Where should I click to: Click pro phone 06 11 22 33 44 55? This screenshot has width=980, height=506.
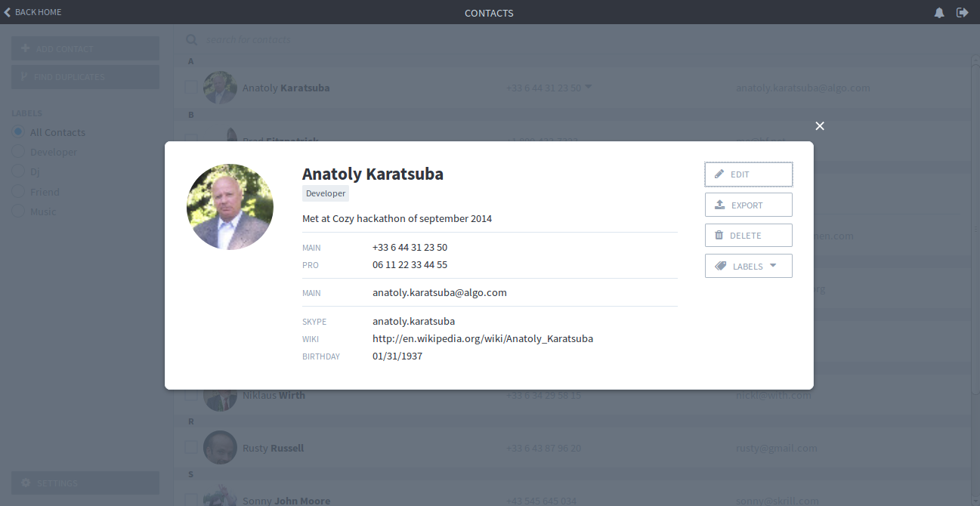410,265
